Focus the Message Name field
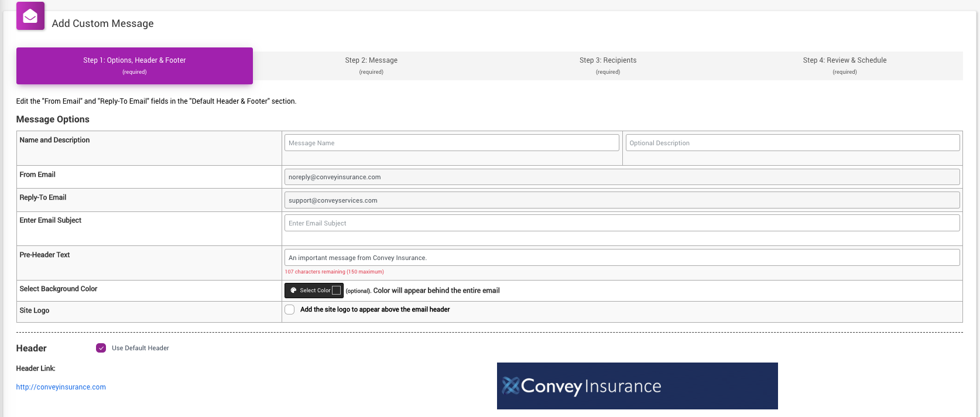 [451, 143]
